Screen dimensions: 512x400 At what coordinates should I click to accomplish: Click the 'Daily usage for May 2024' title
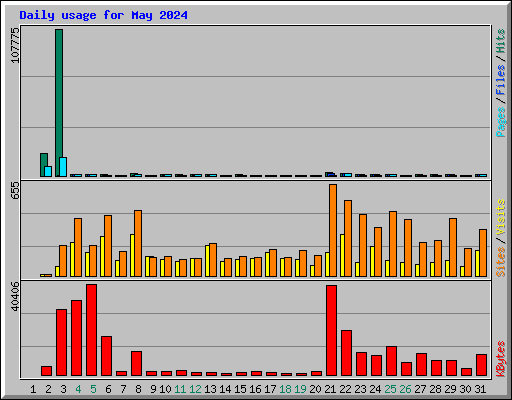(x=103, y=15)
